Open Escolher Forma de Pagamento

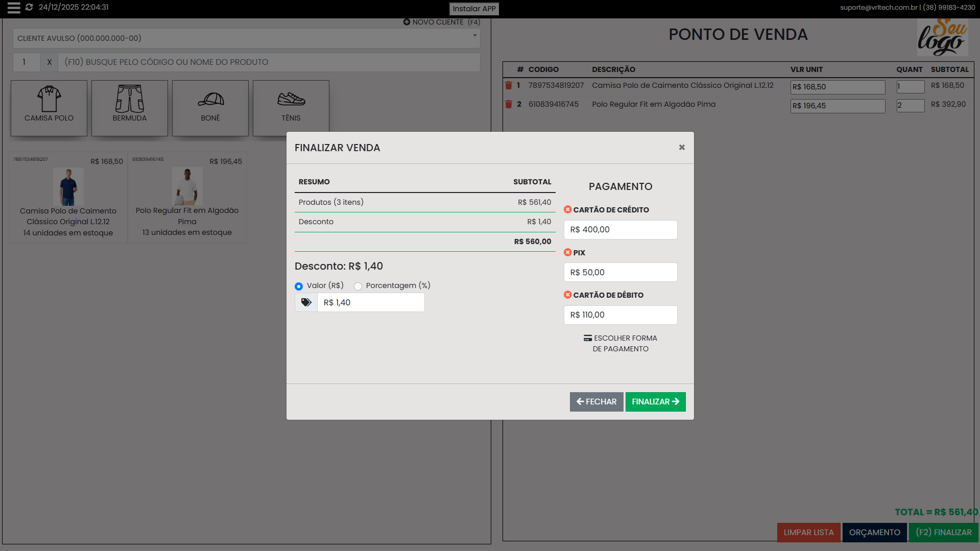(x=620, y=344)
